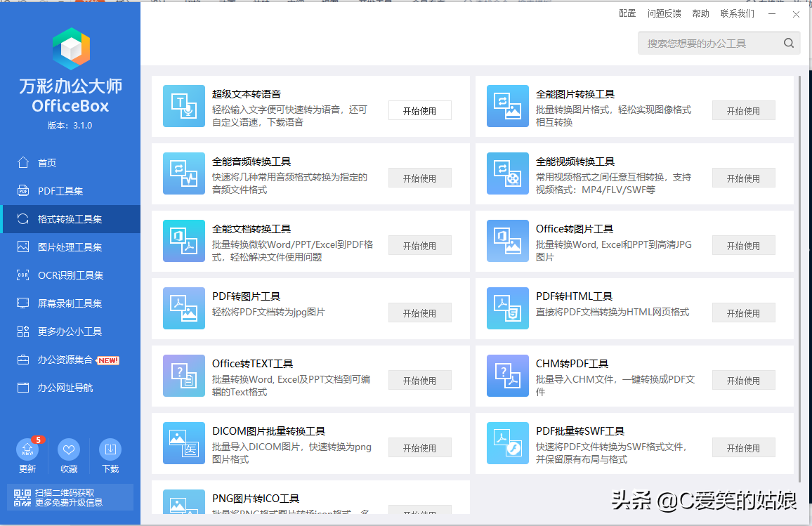Click the QR code icon at sidebar bottom
This screenshot has width=812, height=526.
tap(22, 497)
